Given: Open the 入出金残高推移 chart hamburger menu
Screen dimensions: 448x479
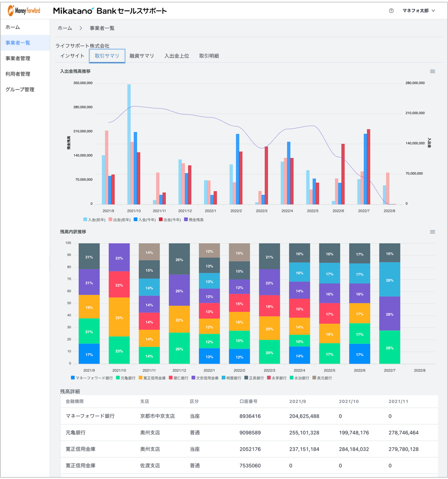Looking at the screenshot, I should coord(432,71).
